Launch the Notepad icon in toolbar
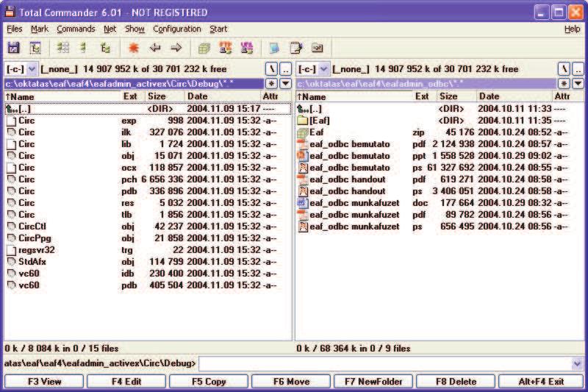 (296, 48)
